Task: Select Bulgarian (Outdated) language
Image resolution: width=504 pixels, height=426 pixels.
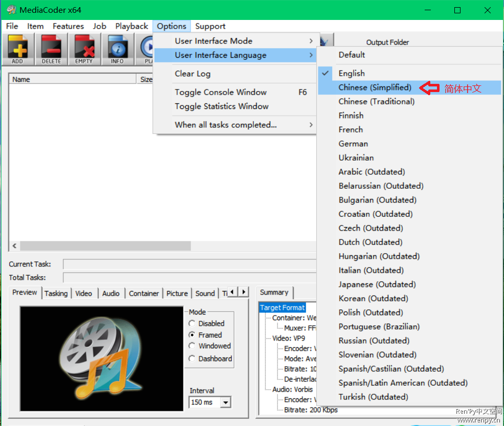Action: [x=409, y=200]
